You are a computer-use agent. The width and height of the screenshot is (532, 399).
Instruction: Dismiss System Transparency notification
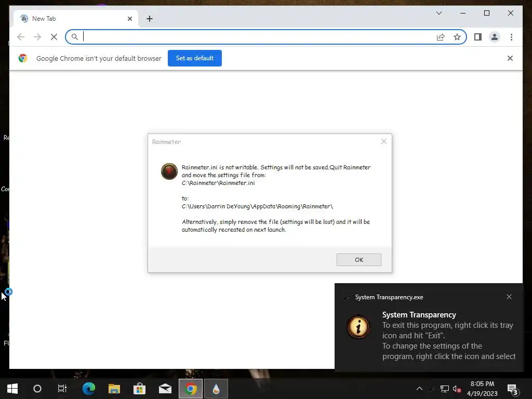[x=509, y=297]
